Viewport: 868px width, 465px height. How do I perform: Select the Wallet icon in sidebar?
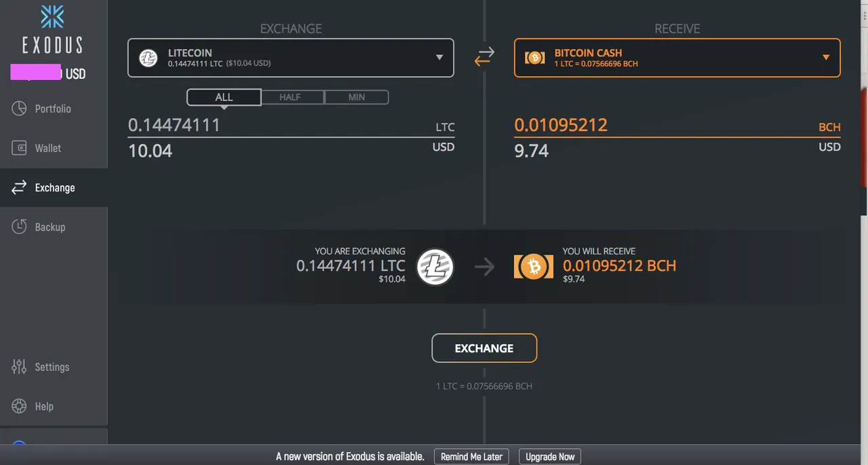19,148
